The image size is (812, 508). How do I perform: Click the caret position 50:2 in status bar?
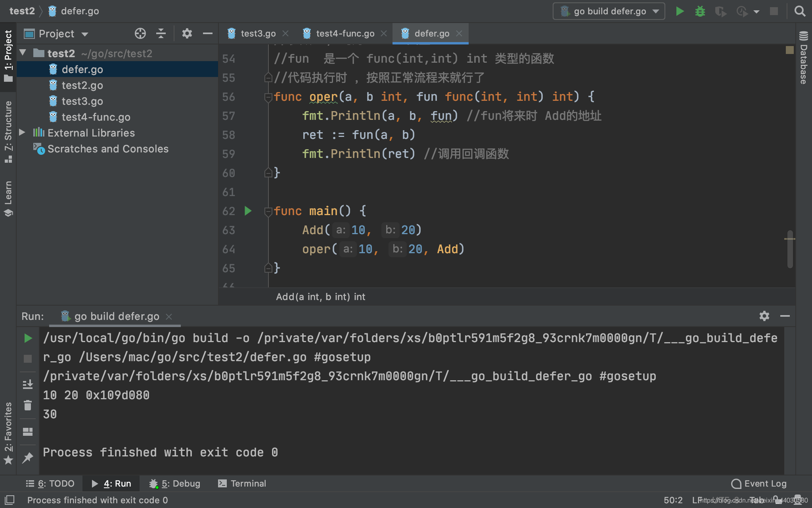click(673, 500)
